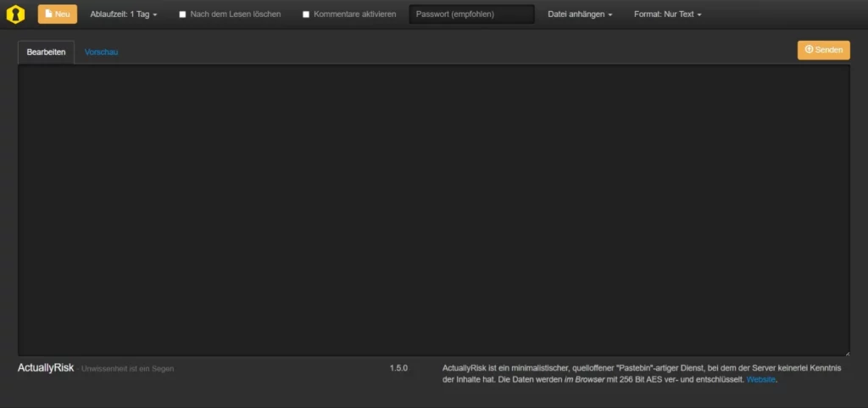Expand the 'Datei anhängen' dropdown menu
This screenshot has height=408, width=868.
[x=580, y=14]
